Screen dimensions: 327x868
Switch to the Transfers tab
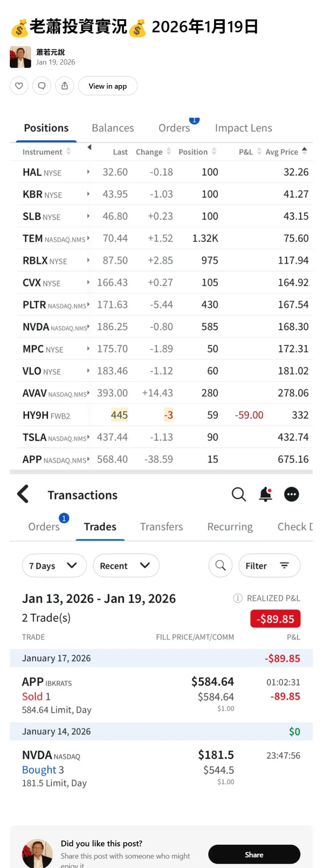[x=161, y=527]
